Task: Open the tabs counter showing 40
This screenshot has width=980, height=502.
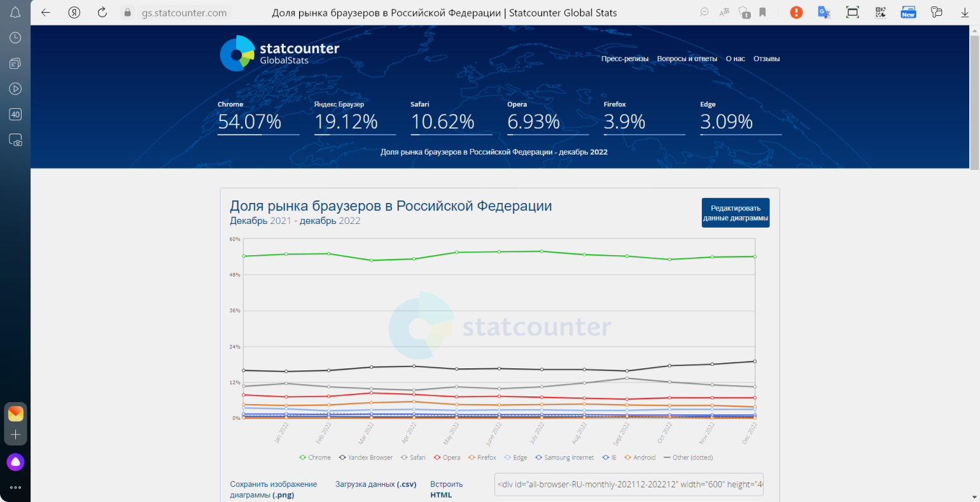Action: (15, 115)
